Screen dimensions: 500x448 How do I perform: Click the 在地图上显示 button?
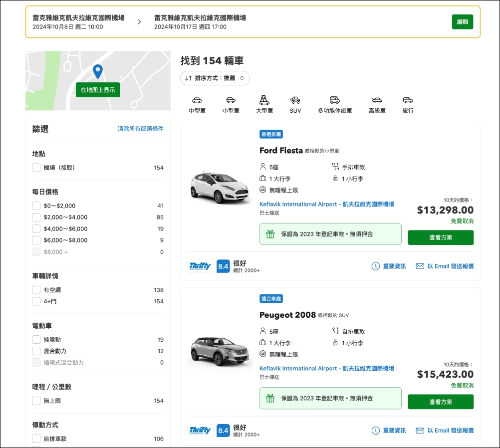tap(98, 90)
